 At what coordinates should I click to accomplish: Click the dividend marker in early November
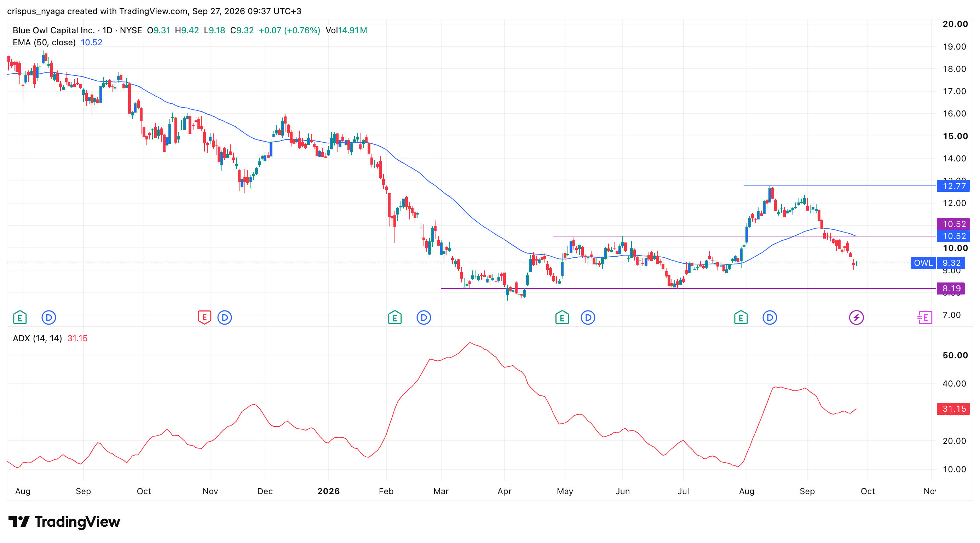[224, 318]
